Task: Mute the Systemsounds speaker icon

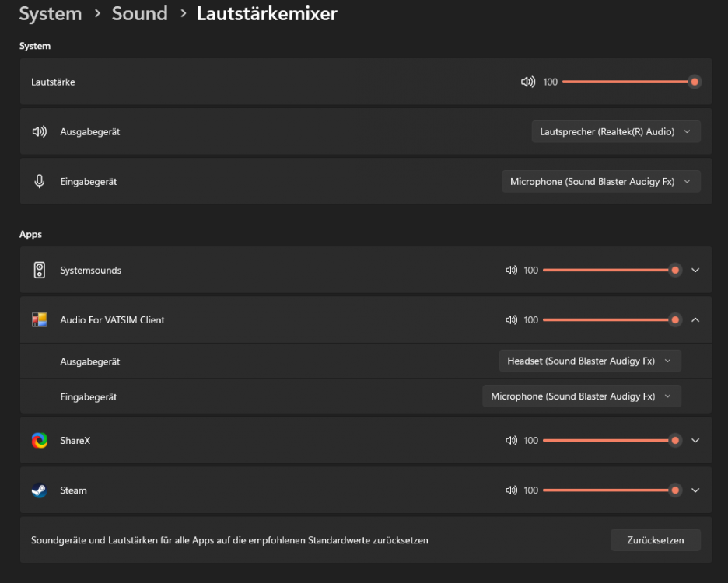Action: click(x=511, y=270)
